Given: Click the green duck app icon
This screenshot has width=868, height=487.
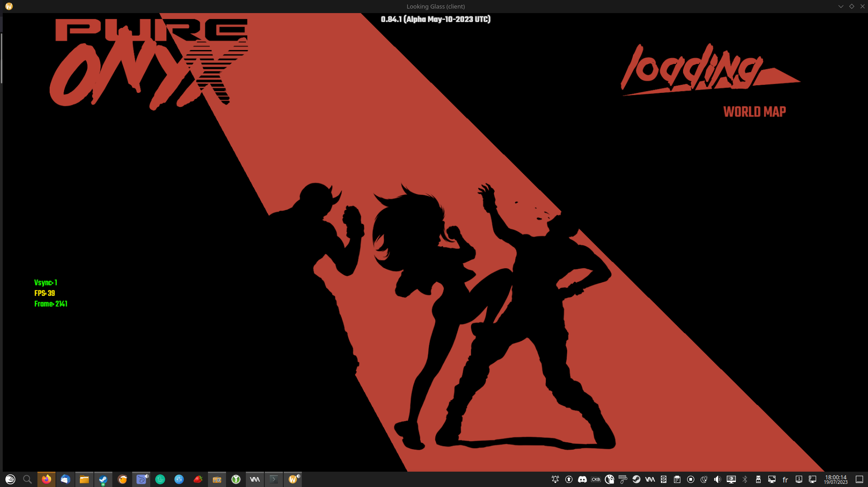Looking at the screenshot, I should click(160, 479).
